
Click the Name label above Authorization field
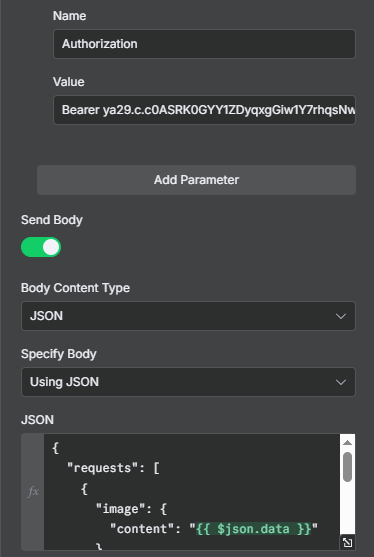(x=70, y=16)
